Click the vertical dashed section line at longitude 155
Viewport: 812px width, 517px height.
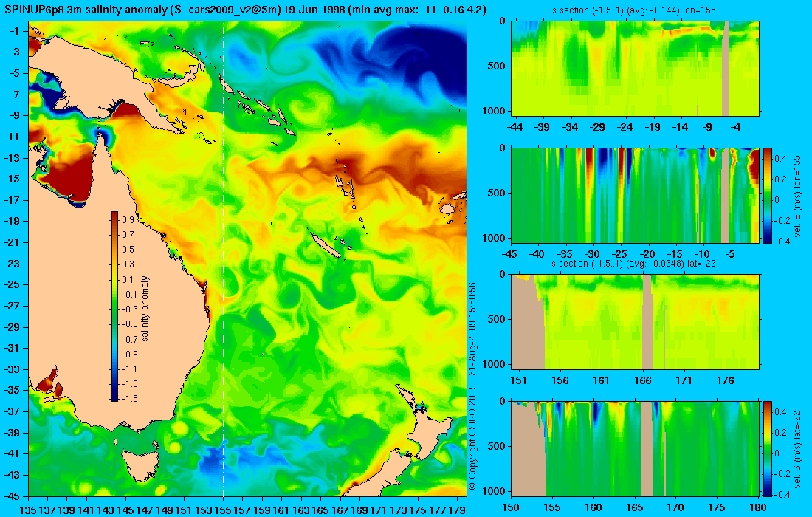(223, 258)
